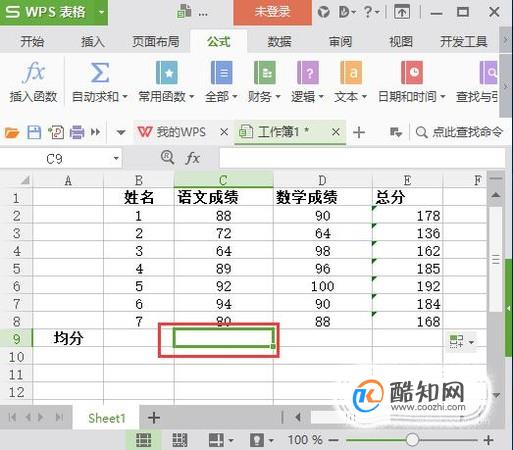The image size is (513, 450).
Task: Switch to normal grid view in status bar
Action: click(x=144, y=440)
